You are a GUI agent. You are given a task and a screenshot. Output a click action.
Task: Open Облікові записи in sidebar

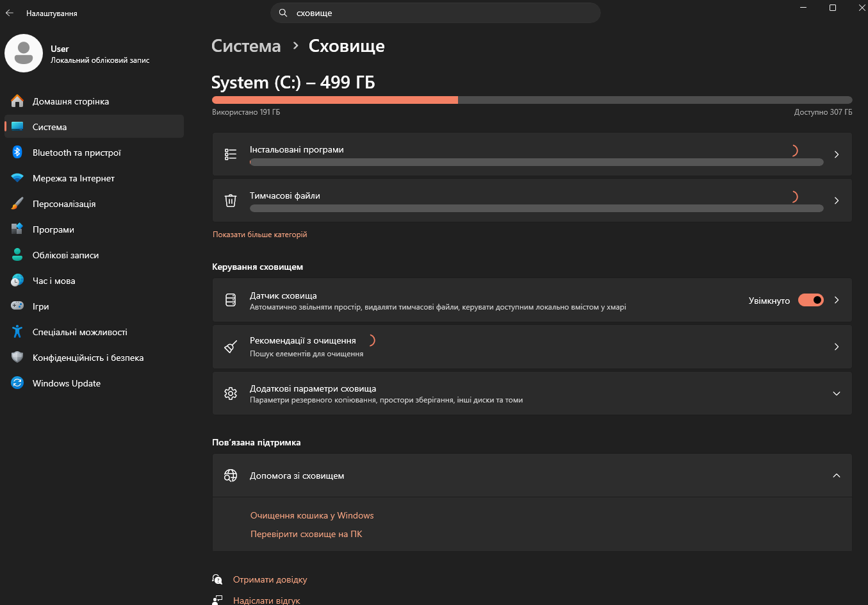[x=94, y=255]
